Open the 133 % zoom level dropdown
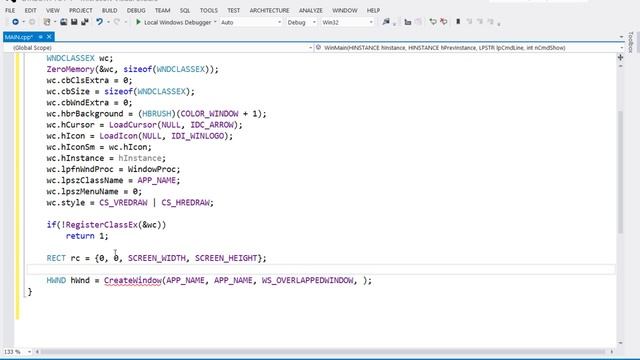Image resolution: width=640 pixels, height=360 pixels. pos(29,351)
